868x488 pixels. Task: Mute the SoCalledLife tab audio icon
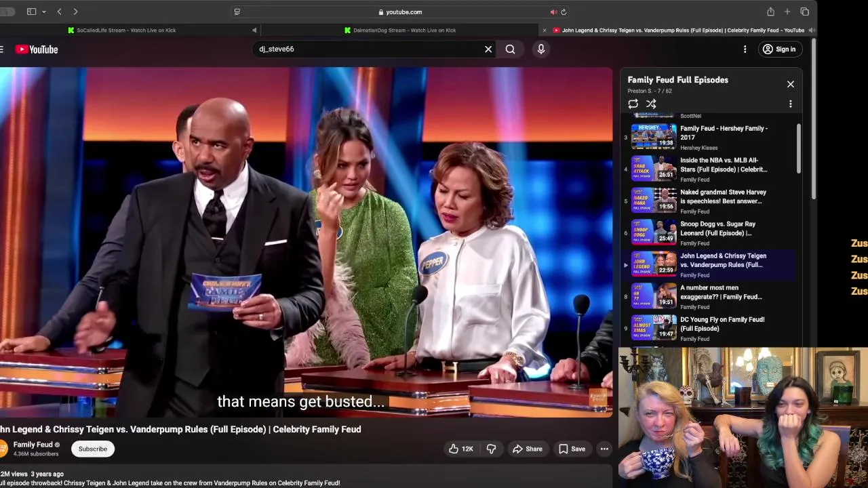pyautogui.click(x=254, y=30)
